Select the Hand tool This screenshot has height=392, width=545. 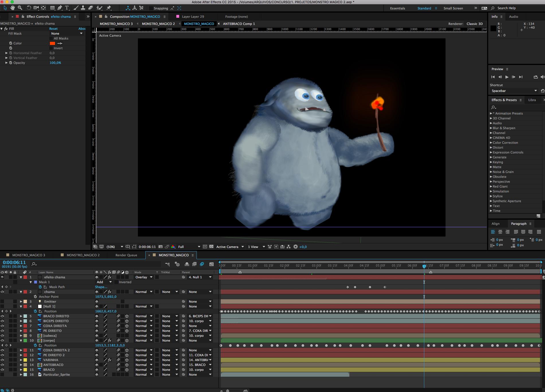tap(13, 8)
